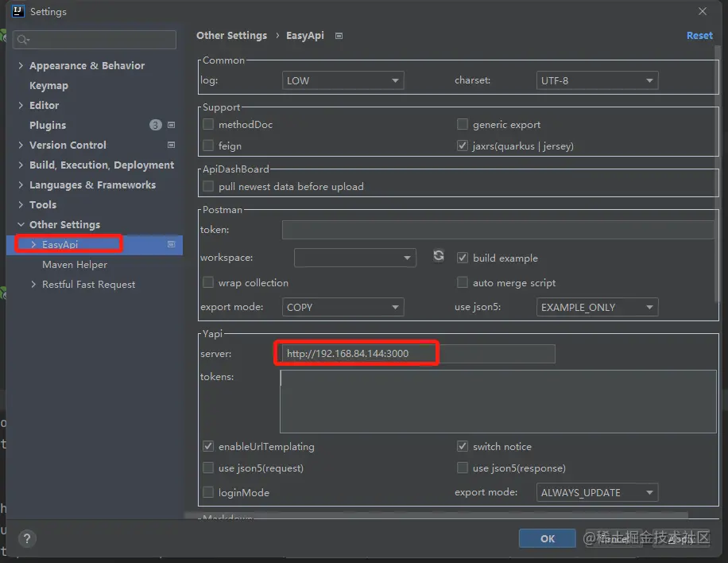
Task: Open the Postman workspace dropdown
Action: (354, 258)
